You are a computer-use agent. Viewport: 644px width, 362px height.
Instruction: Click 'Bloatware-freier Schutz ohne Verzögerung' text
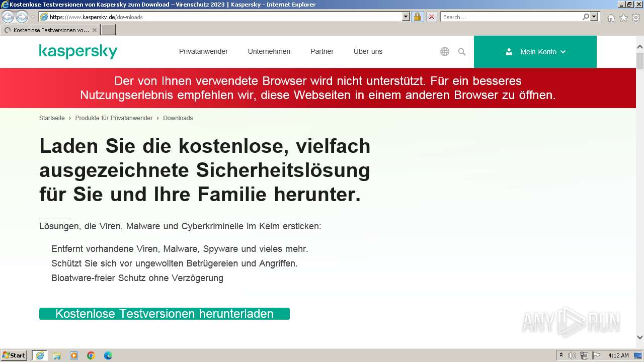click(x=137, y=278)
